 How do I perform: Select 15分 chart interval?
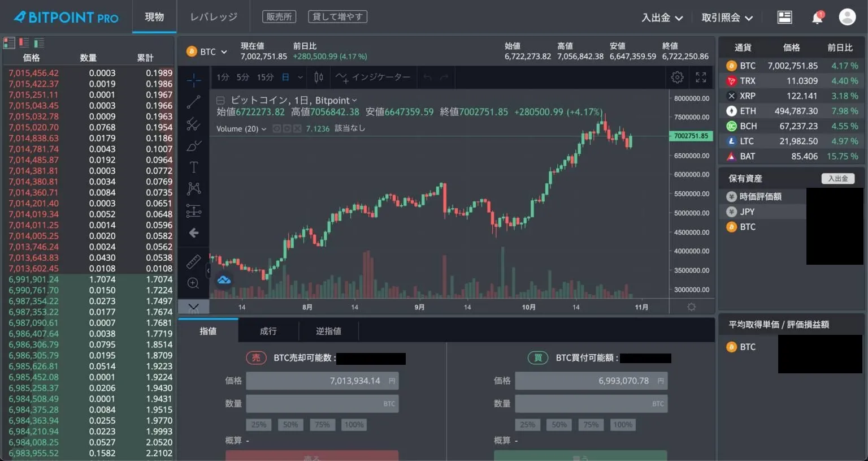[265, 77]
